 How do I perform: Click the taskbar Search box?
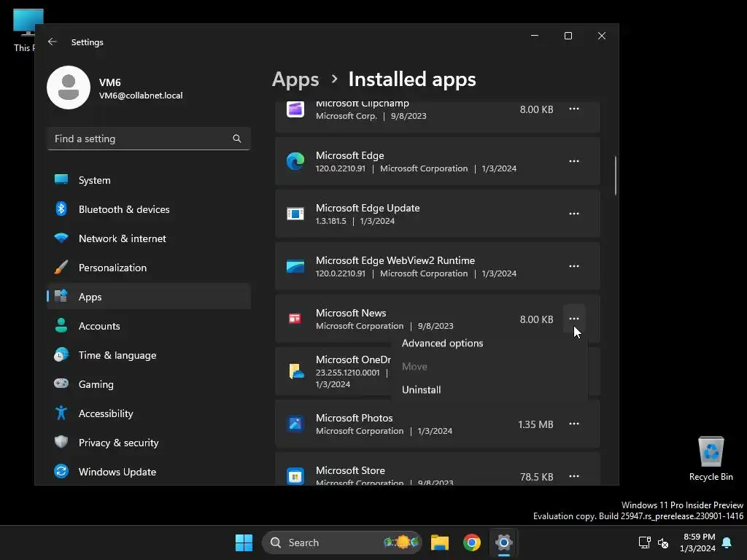tap(341, 542)
